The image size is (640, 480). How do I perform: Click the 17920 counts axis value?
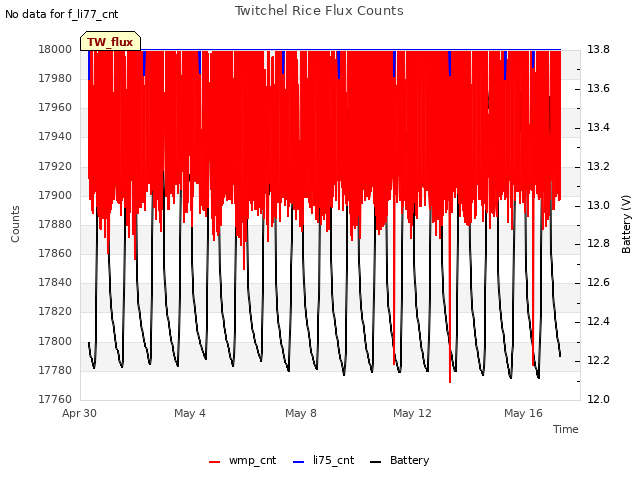point(55,167)
